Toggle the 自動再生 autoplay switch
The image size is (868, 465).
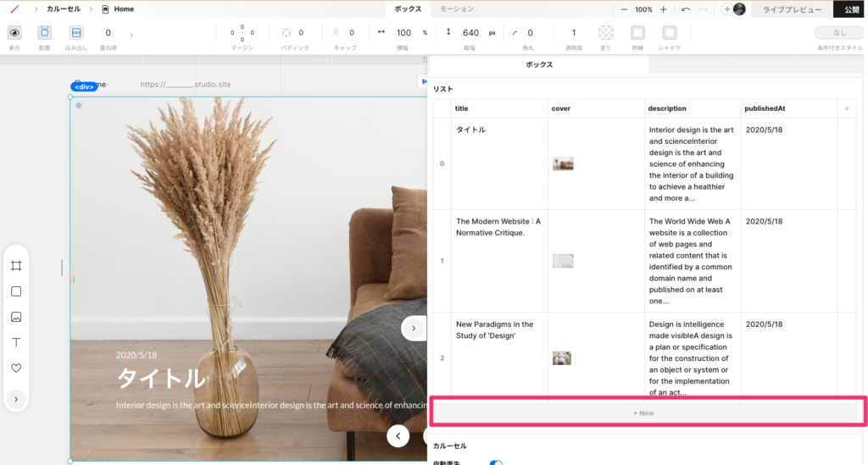point(495,462)
